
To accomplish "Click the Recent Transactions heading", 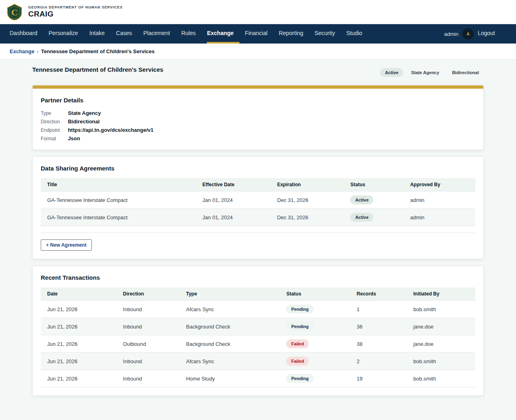I will (x=70, y=278).
